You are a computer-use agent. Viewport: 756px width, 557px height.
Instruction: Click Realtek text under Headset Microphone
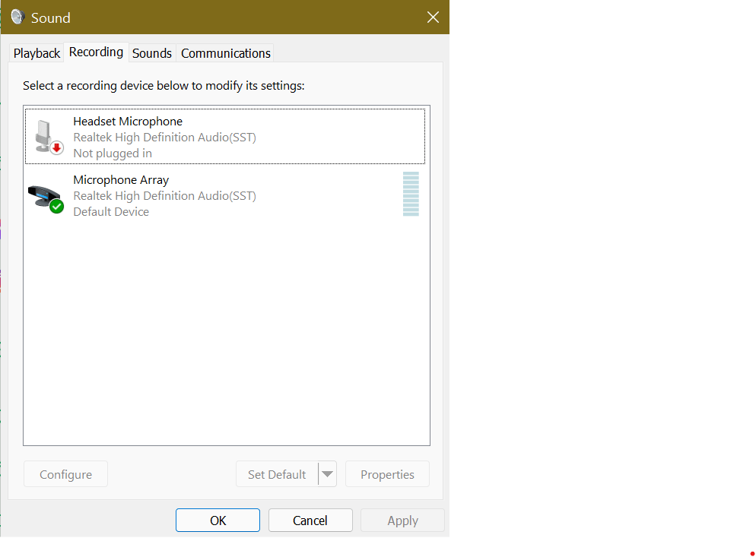point(164,138)
